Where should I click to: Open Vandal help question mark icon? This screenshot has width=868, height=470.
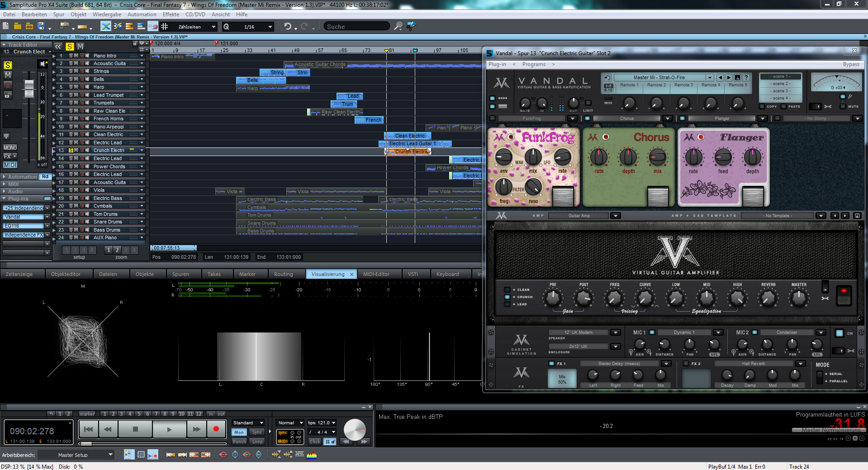coord(746,77)
